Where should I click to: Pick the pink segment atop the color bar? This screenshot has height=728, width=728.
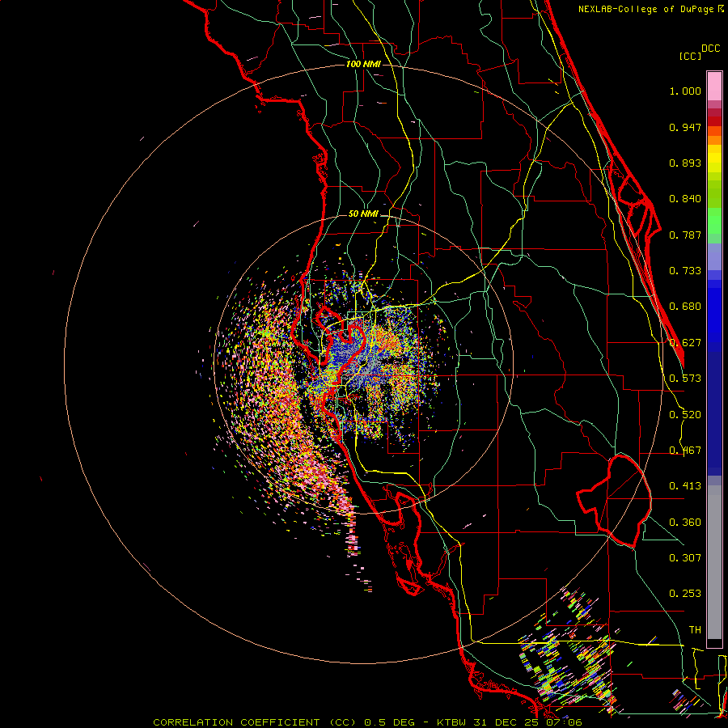pos(714,87)
